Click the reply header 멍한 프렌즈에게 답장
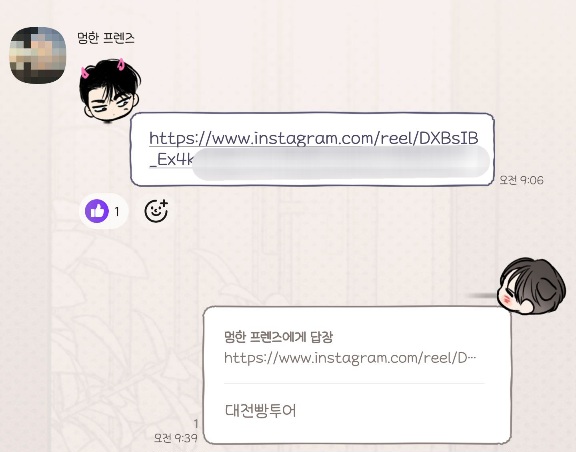Image resolution: width=576 pixels, height=452 pixels. [278, 337]
